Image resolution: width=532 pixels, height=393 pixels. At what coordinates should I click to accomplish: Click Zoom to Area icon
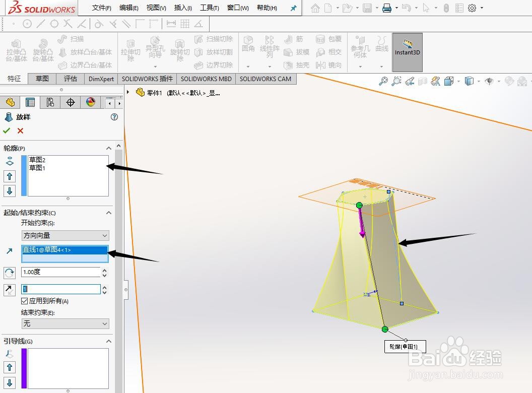coord(396,81)
